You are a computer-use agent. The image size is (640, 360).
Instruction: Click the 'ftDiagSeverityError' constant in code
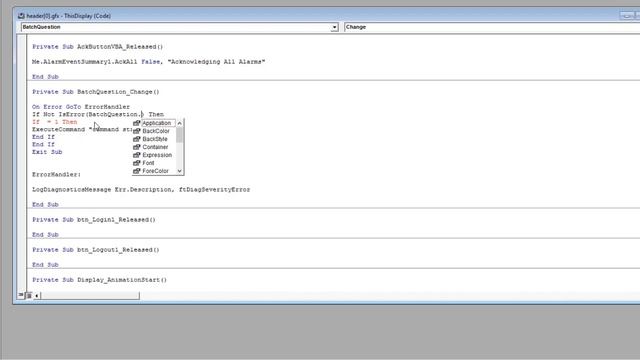[x=214, y=189]
